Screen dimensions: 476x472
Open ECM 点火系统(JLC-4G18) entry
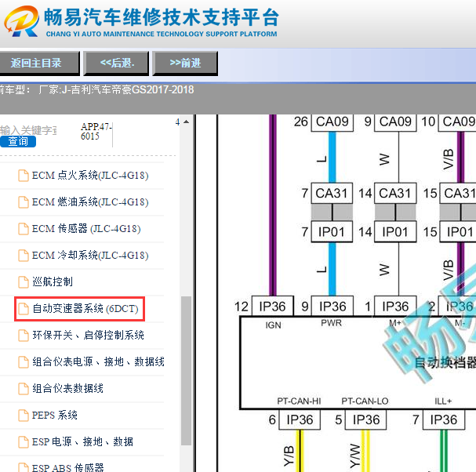click(x=90, y=176)
